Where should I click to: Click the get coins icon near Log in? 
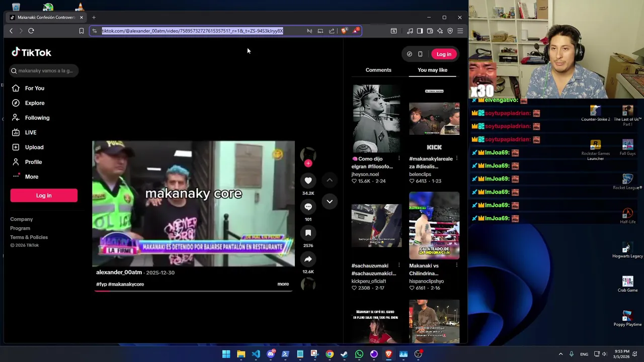[x=410, y=54]
